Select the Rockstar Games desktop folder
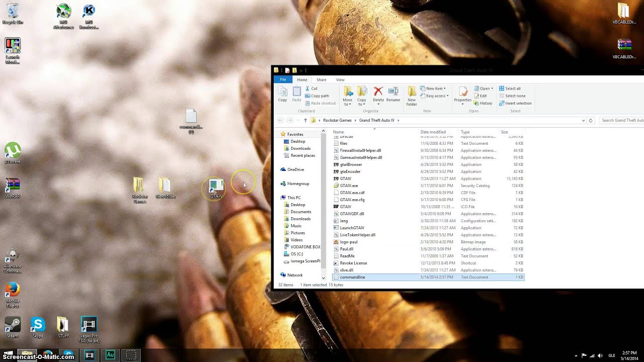 [x=139, y=190]
